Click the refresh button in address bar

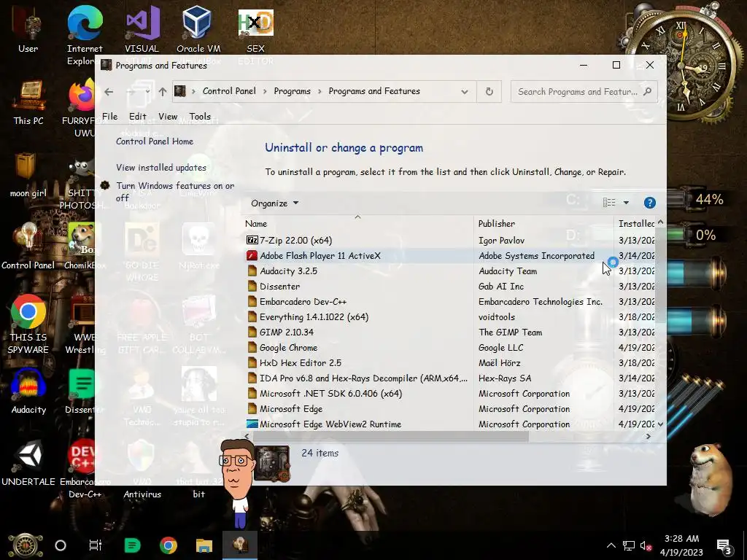pyautogui.click(x=489, y=91)
